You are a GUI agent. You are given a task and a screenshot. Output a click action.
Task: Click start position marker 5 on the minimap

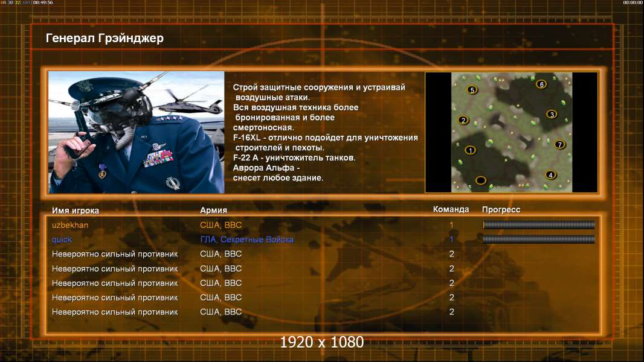472,90
